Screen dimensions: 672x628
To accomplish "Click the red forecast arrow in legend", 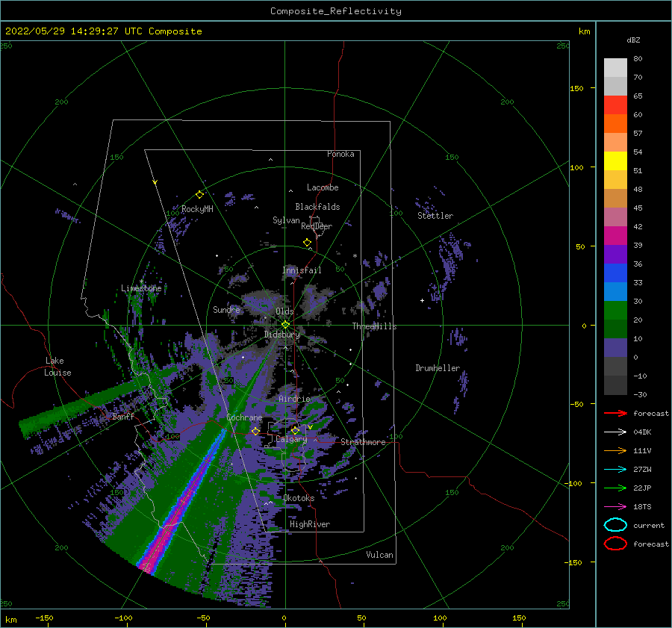I will (x=615, y=413).
